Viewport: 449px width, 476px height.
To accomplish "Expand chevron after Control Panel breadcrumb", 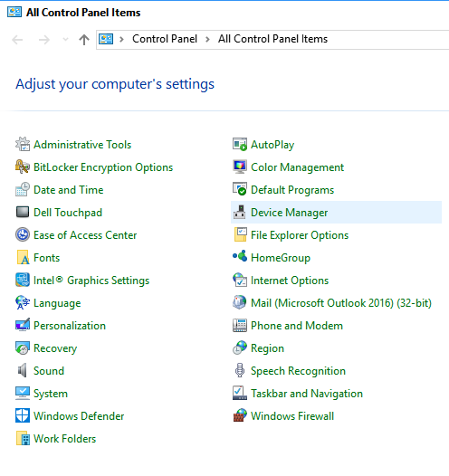I will click(207, 39).
